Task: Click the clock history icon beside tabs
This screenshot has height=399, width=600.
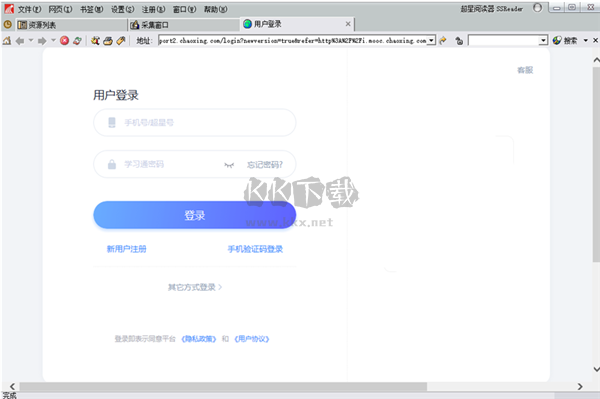Action: point(7,24)
